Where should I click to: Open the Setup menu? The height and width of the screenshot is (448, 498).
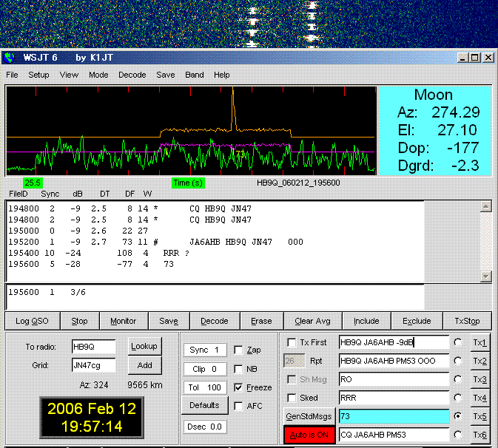[x=38, y=75]
